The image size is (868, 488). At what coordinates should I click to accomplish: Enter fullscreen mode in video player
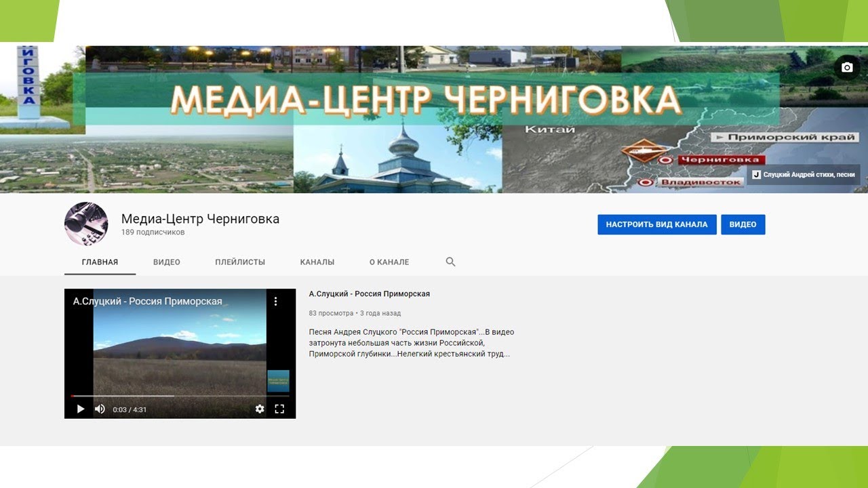click(x=279, y=409)
